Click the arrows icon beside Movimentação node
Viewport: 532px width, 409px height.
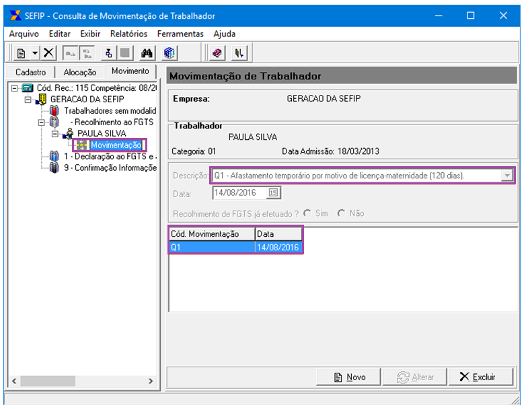pos(82,145)
